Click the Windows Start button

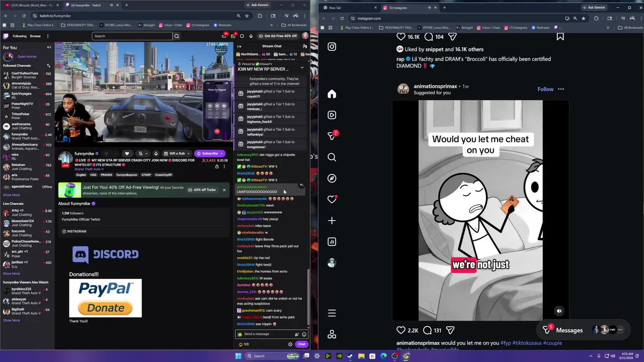click(x=238, y=356)
